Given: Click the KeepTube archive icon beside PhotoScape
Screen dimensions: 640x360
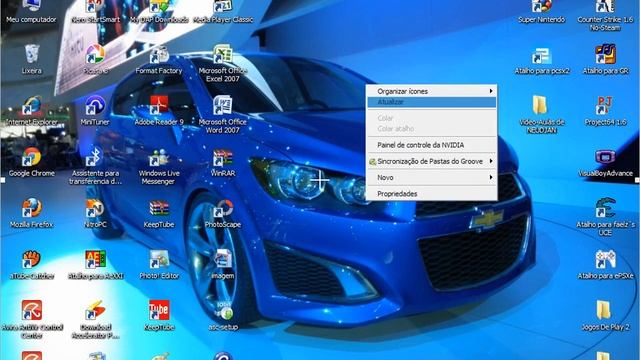Looking at the screenshot, I should (159, 208).
